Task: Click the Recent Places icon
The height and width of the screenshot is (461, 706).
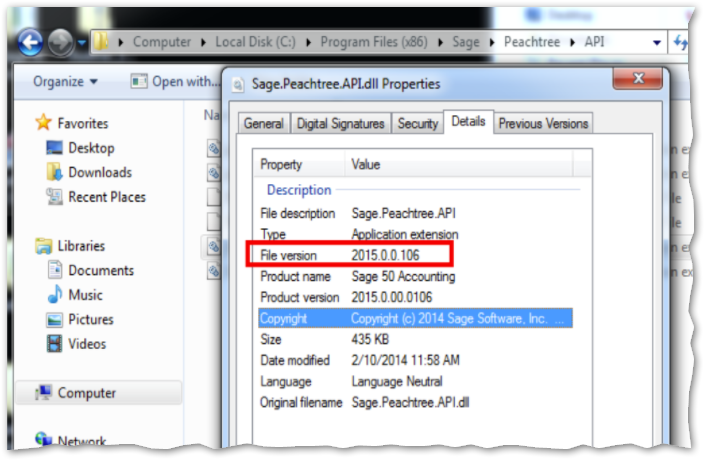Action: click(54, 197)
